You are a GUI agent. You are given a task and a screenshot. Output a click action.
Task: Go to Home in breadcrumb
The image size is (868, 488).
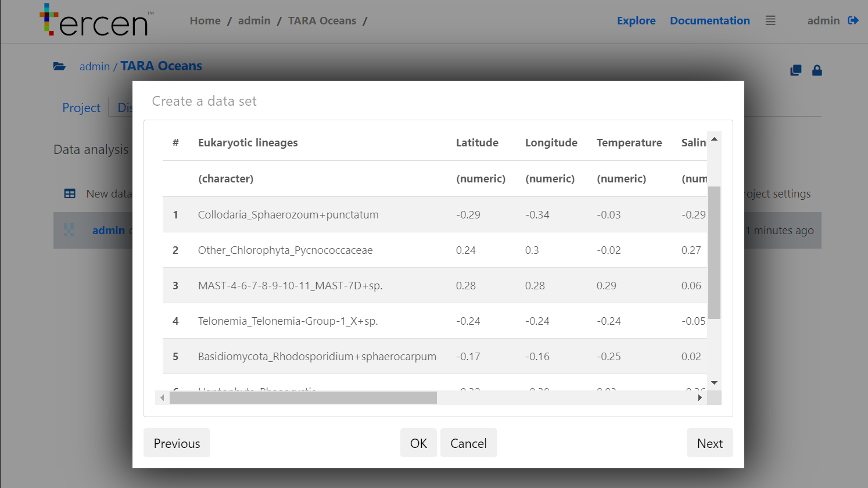pyautogui.click(x=205, y=21)
